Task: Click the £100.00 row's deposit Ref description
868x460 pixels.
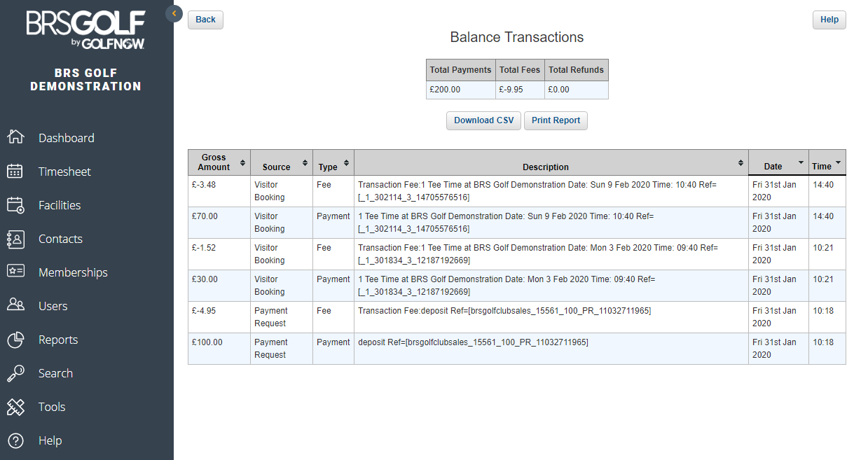Action: tap(473, 342)
